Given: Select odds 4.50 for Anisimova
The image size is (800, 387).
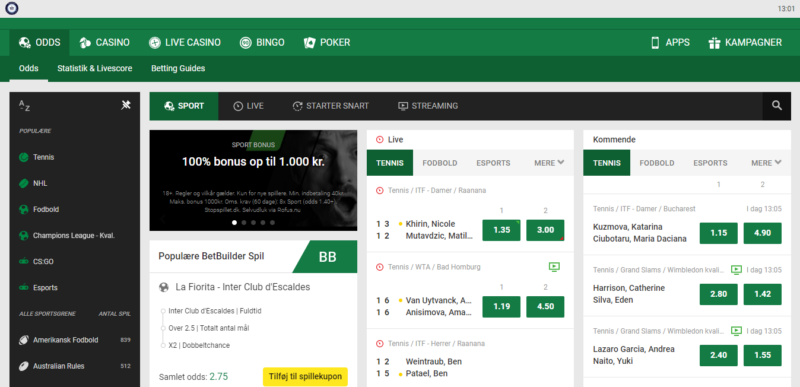Looking at the screenshot, I should point(545,306).
